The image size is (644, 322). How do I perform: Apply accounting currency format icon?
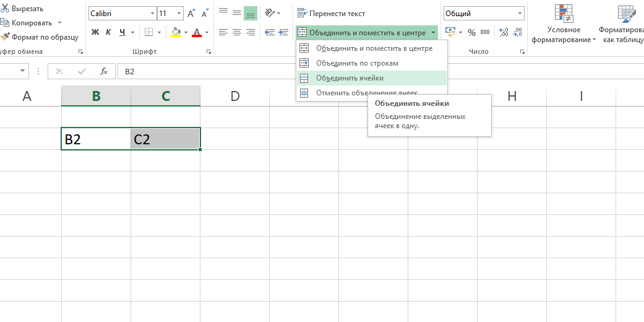pyautogui.click(x=450, y=32)
